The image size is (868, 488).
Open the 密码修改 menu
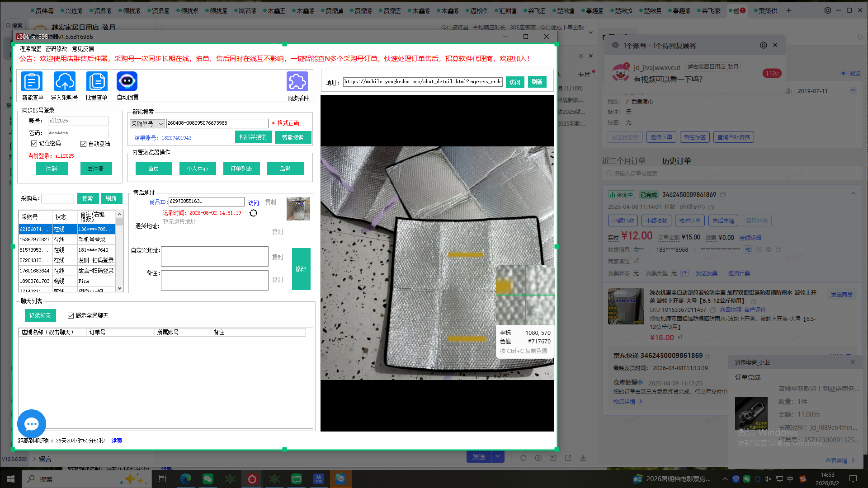click(x=56, y=49)
